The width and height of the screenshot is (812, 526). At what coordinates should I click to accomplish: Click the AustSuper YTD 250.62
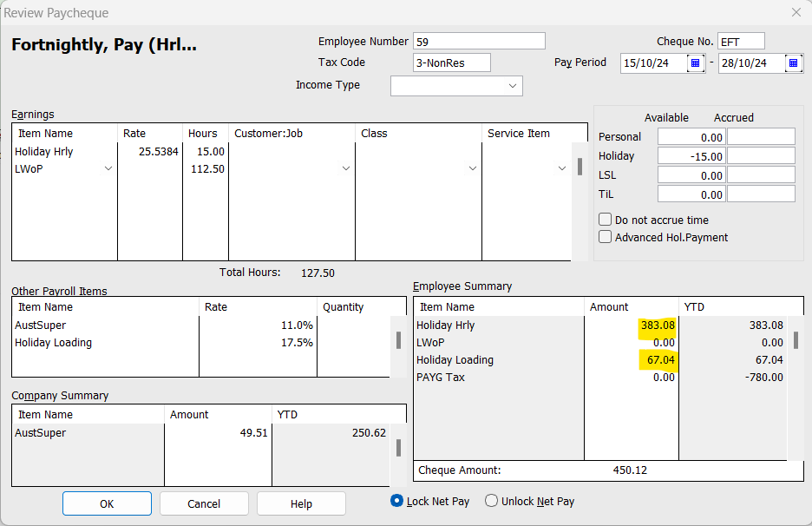click(x=370, y=433)
